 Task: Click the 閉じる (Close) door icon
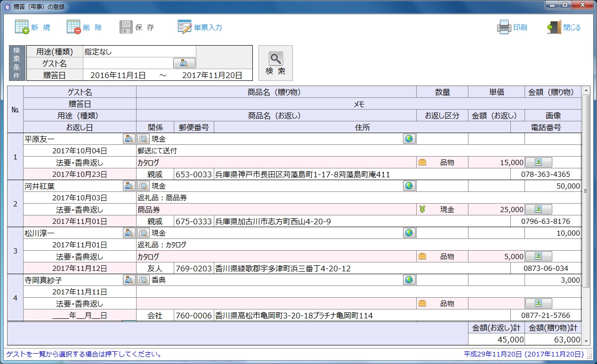(x=554, y=27)
